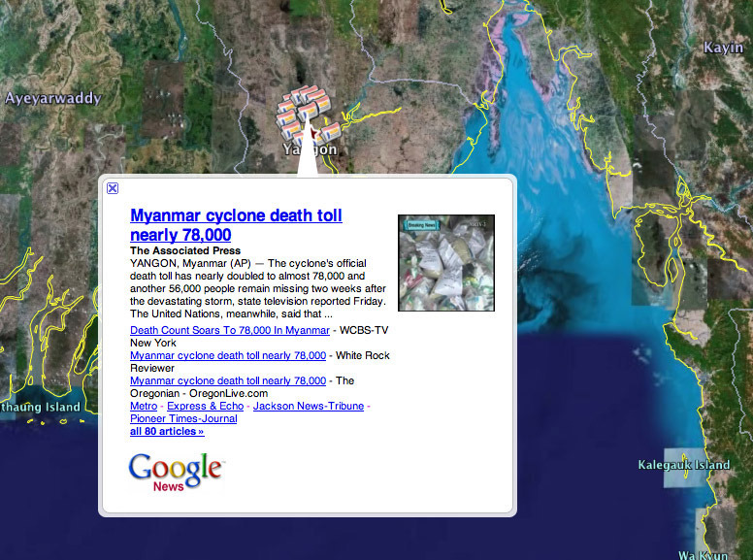
Task: Follow the Pioneer Times-Journal link
Action: coord(183,418)
